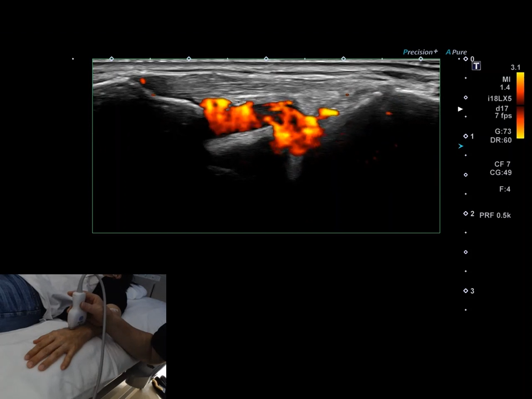Click the PRF 0.5k readout
The image size is (532, 399).
click(495, 216)
